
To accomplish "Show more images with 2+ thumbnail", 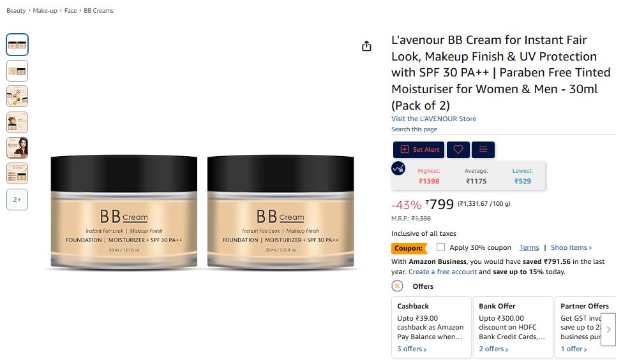I will (17, 200).
